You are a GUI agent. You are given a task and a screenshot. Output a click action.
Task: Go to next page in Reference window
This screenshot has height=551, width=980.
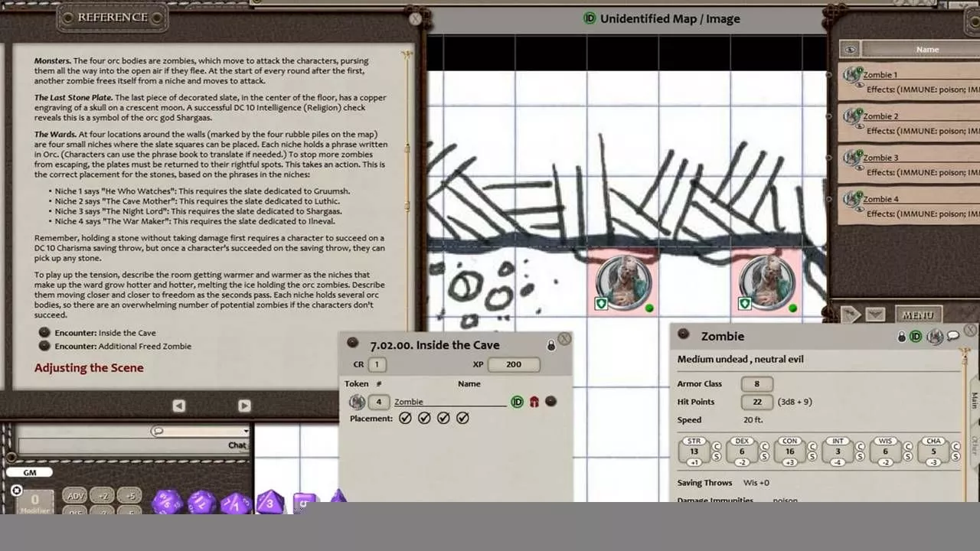coord(244,406)
